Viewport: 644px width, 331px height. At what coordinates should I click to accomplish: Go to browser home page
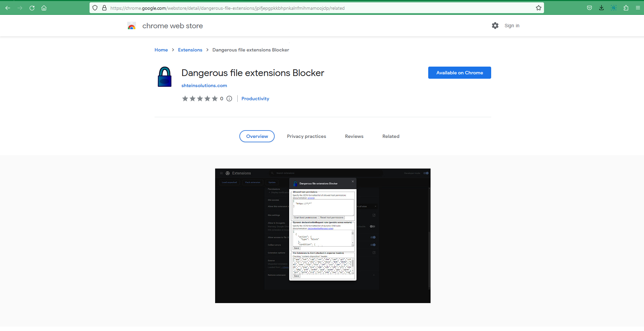point(44,8)
